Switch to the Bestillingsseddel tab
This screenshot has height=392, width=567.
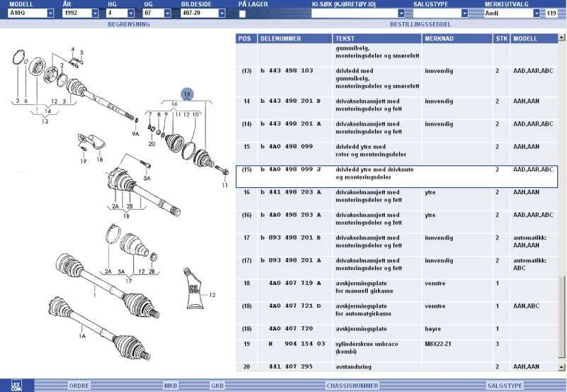tap(420, 24)
